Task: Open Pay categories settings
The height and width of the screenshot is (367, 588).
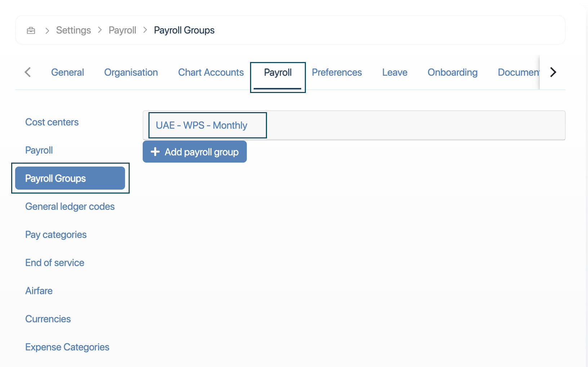Action: [56, 235]
